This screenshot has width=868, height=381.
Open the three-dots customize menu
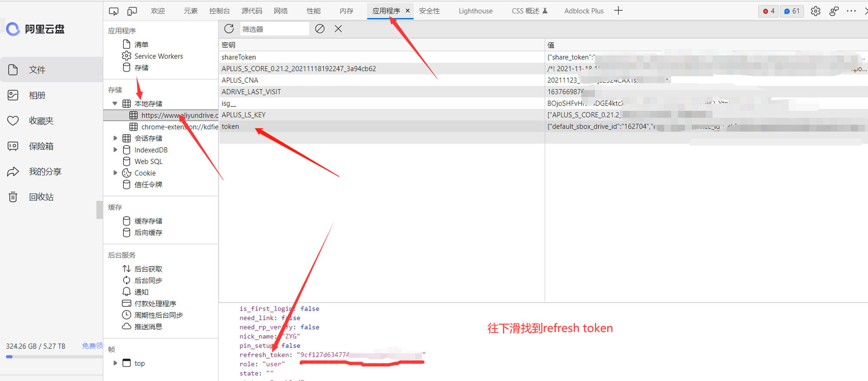852,11
